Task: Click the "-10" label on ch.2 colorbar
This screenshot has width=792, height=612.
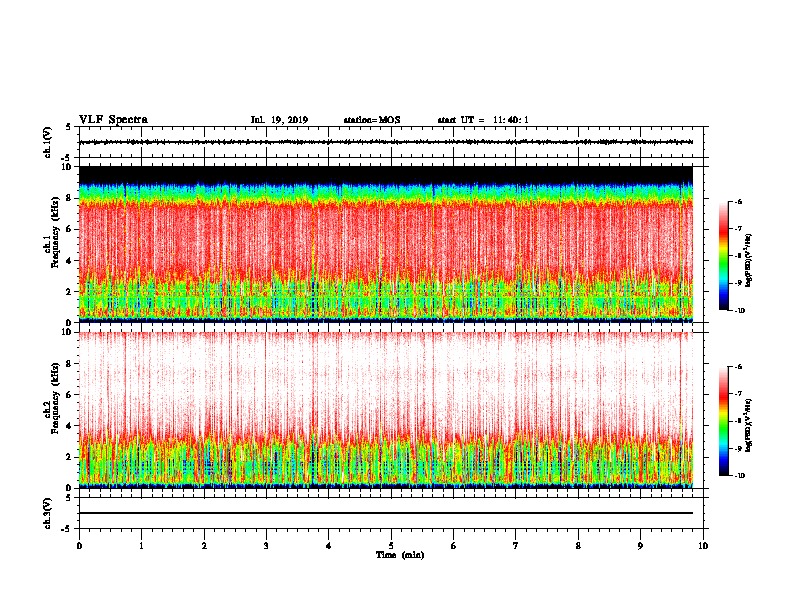Action: click(739, 476)
